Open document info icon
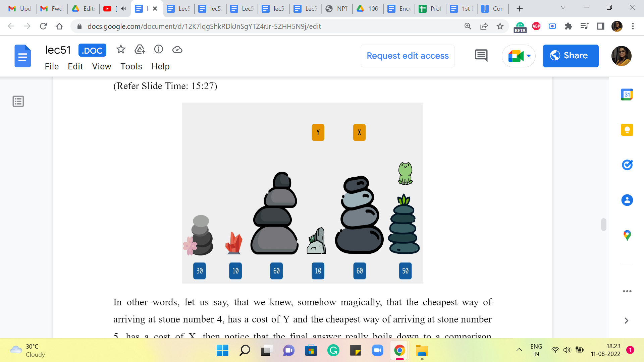This screenshot has width=644, height=362. tap(158, 50)
